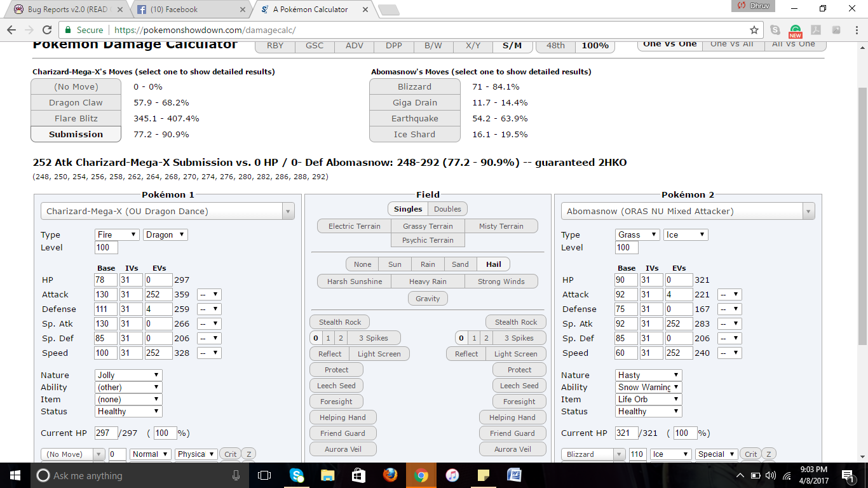Image resolution: width=868 pixels, height=488 pixels.
Task: Click the Skype extension icon in Chrome toolbar
Action: click(x=775, y=30)
